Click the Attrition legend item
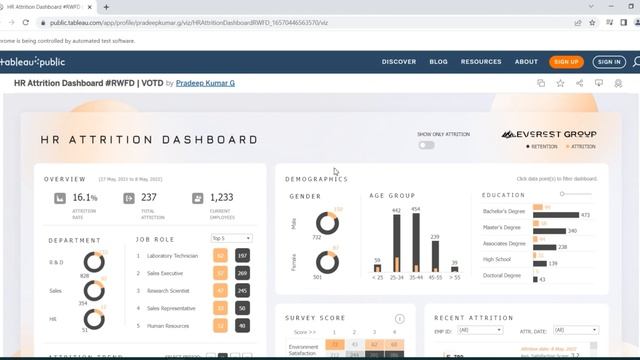The height and width of the screenshot is (360, 640). point(581,147)
